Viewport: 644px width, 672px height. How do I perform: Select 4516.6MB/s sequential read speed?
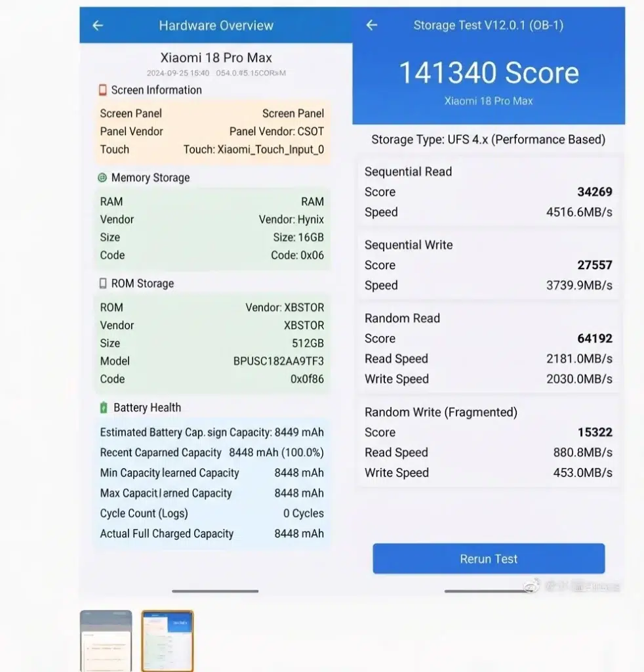point(579,212)
